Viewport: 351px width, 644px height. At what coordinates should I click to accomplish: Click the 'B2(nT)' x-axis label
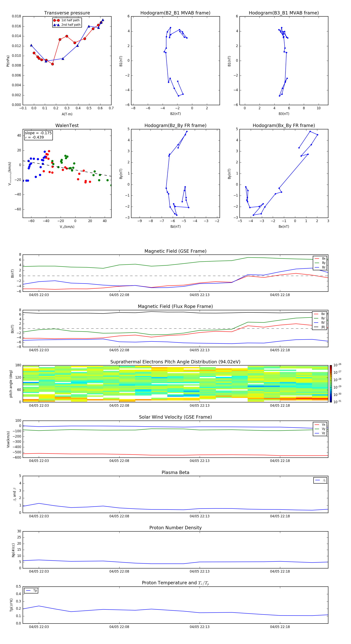click(x=175, y=114)
